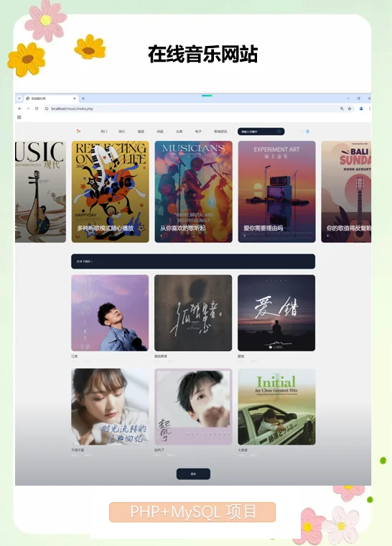Expand the tab search dropdown arrow
The image size is (392, 546).
coord(19,98)
